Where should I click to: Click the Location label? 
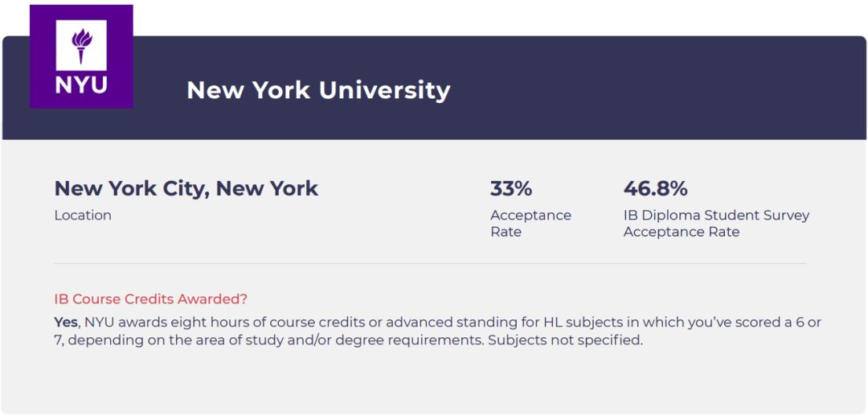click(83, 215)
